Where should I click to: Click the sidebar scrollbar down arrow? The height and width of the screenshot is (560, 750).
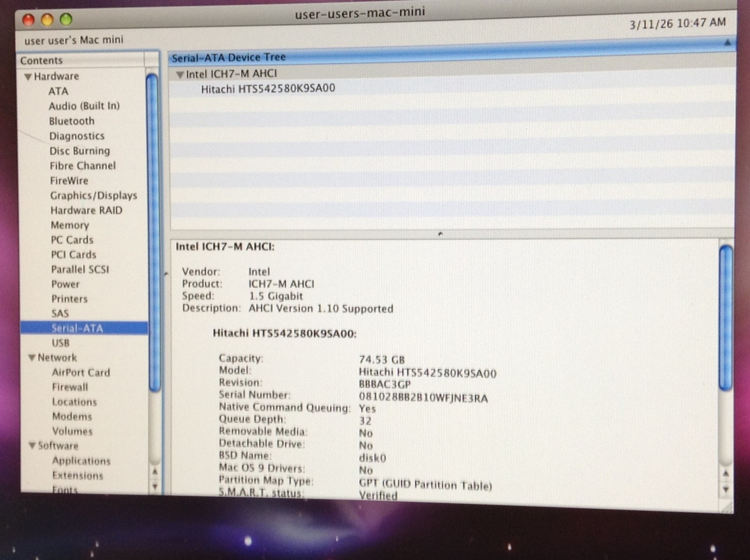(x=155, y=486)
